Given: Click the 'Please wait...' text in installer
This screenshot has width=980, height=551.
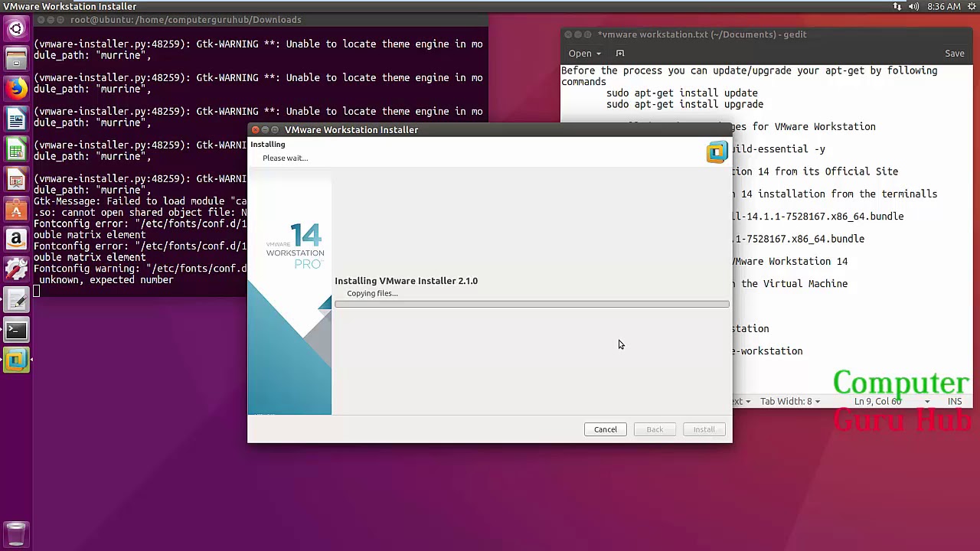Looking at the screenshot, I should pyautogui.click(x=285, y=158).
